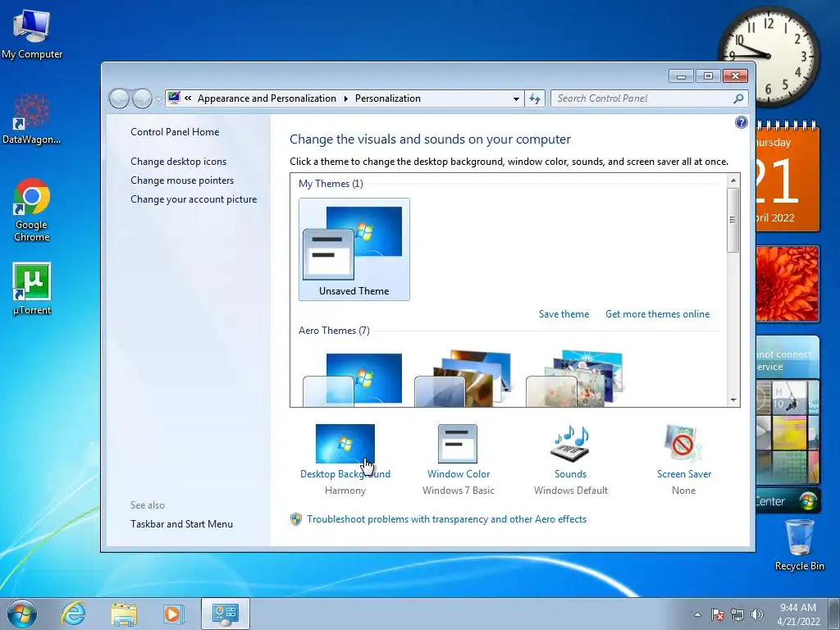
Task: Open My Computer desktop icon
Action: 32,33
